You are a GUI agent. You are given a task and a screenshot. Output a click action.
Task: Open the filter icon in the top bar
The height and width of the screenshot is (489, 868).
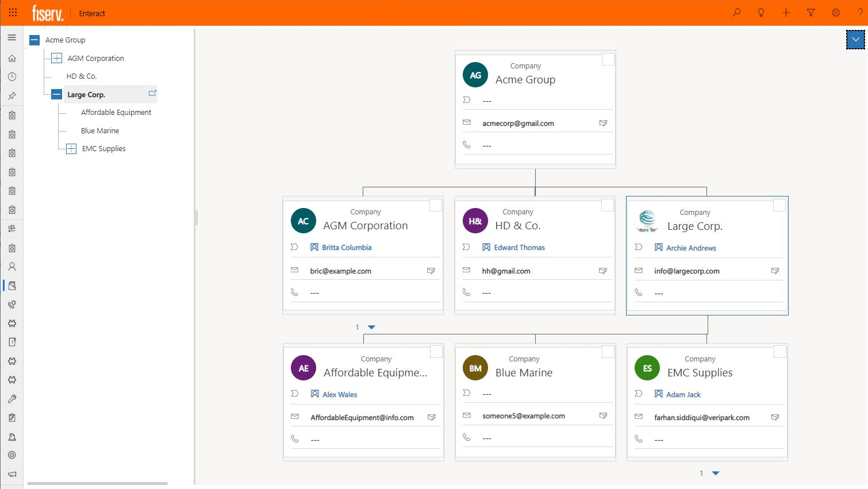pyautogui.click(x=811, y=12)
